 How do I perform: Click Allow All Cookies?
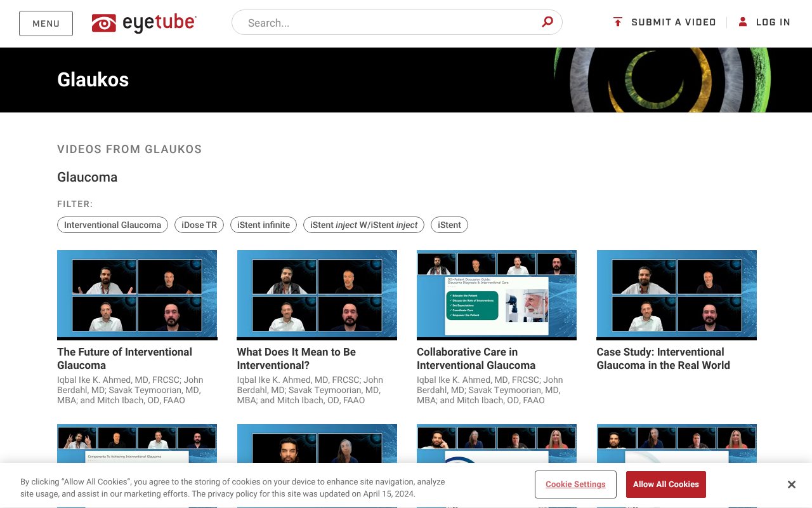(x=665, y=484)
